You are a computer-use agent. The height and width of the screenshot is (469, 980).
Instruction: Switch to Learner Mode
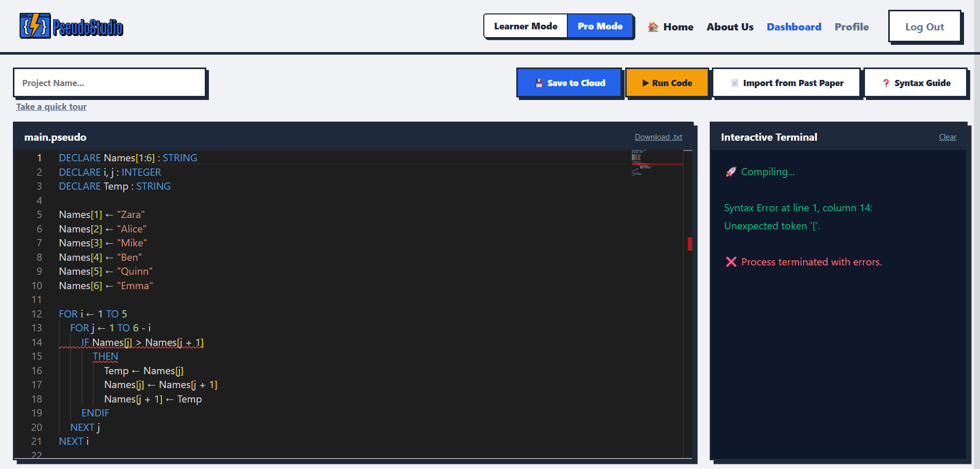526,26
